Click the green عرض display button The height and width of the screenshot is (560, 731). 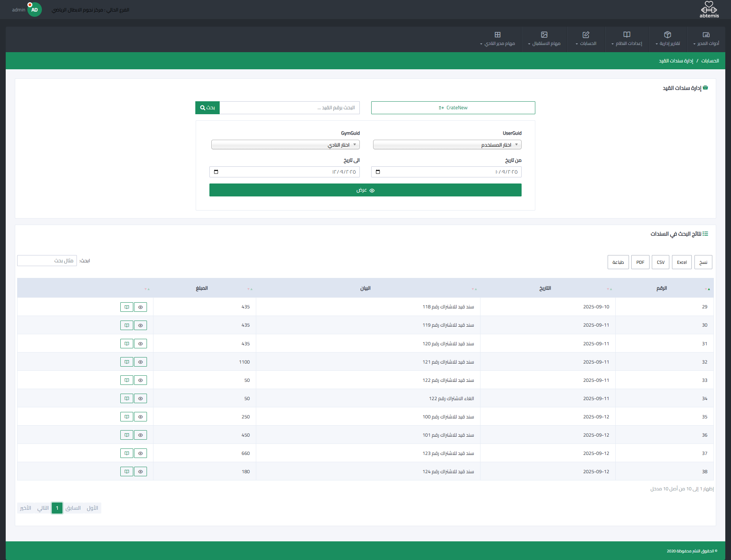(365, 190)
